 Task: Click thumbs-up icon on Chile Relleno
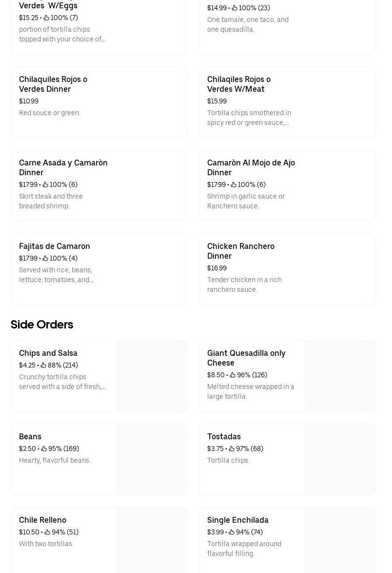[47, 532]
